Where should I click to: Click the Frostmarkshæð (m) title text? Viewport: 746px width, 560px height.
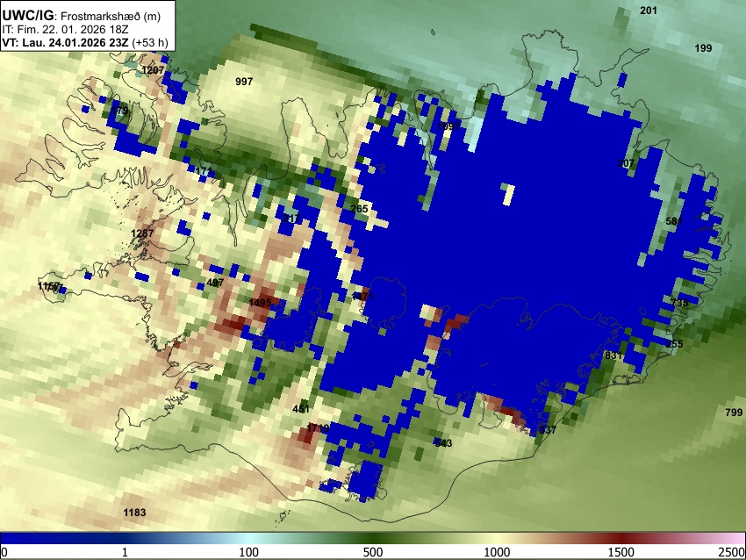tap(111, 16)
